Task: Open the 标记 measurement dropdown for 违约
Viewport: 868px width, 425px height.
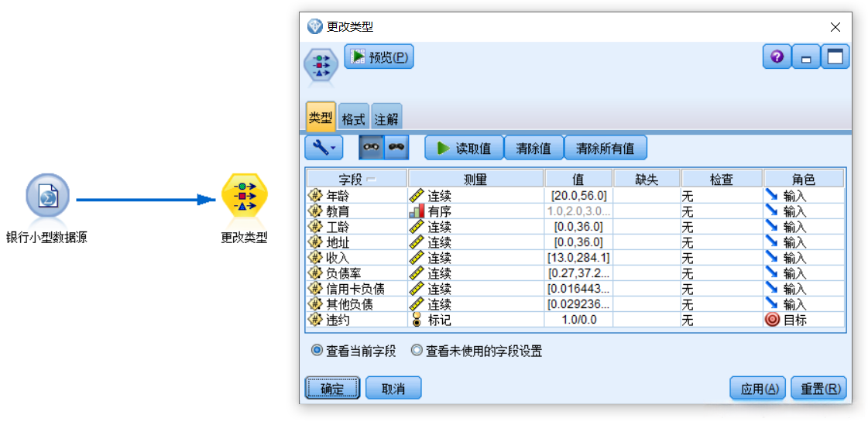Action: 476,320
